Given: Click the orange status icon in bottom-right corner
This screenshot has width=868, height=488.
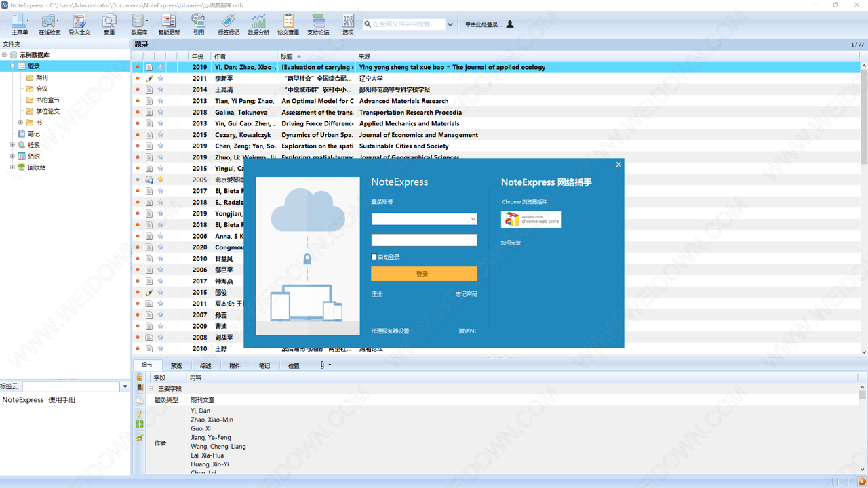Looking at the screenshot, I should [x=862, y=482].
